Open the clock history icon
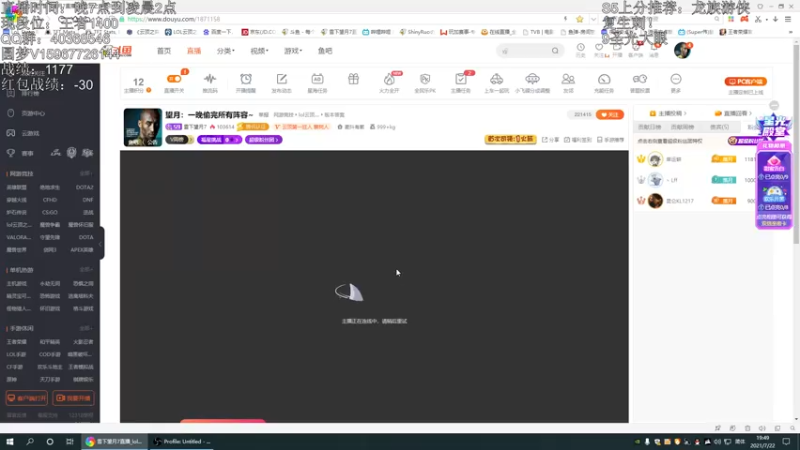 coord(581,47)
